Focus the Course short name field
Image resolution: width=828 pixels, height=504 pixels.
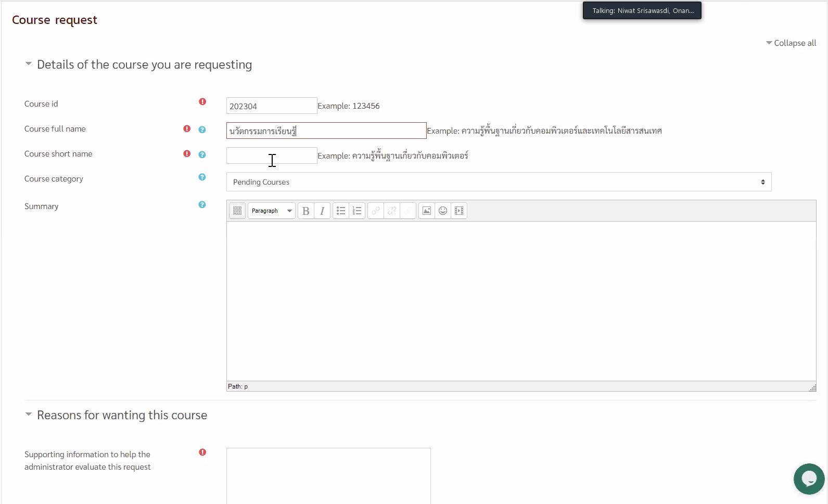(x=272, y=156)
